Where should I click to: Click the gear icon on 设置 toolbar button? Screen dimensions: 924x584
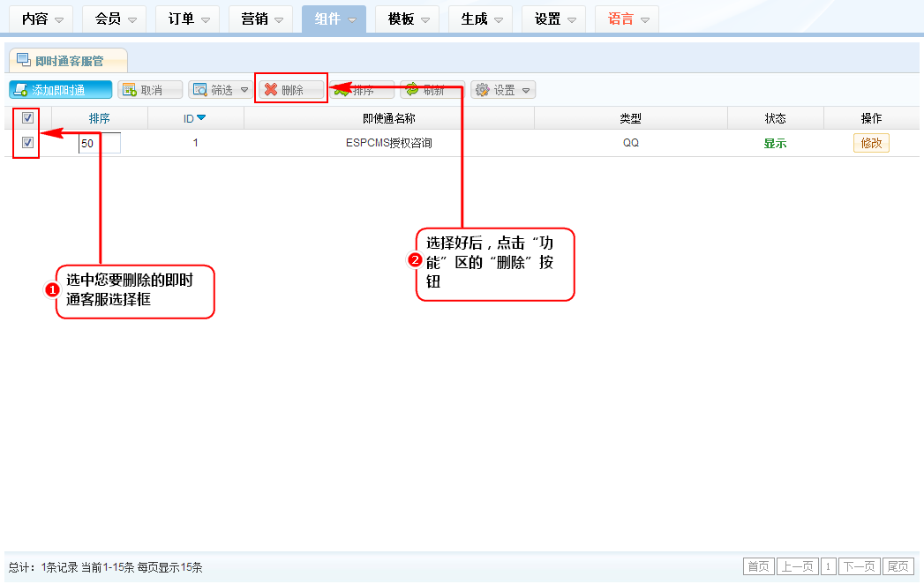(x=482, y=90)
